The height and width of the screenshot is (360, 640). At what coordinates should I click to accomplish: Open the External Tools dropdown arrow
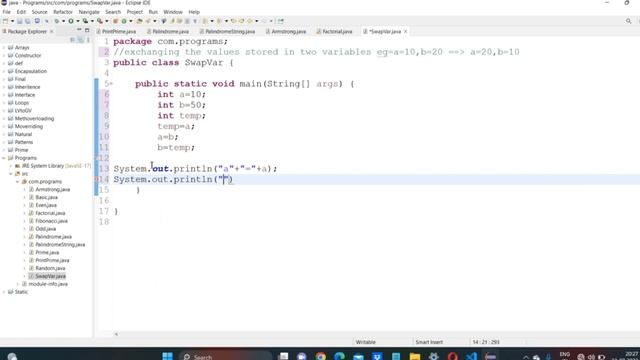(x=107, y=21)
